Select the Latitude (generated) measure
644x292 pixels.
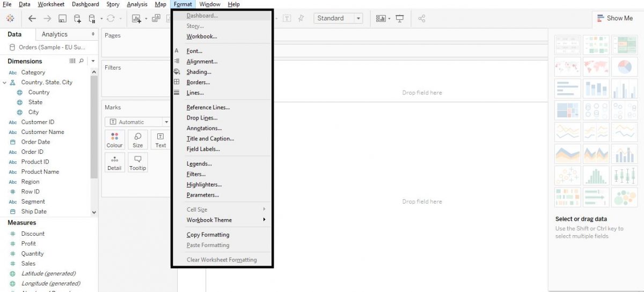49,273
